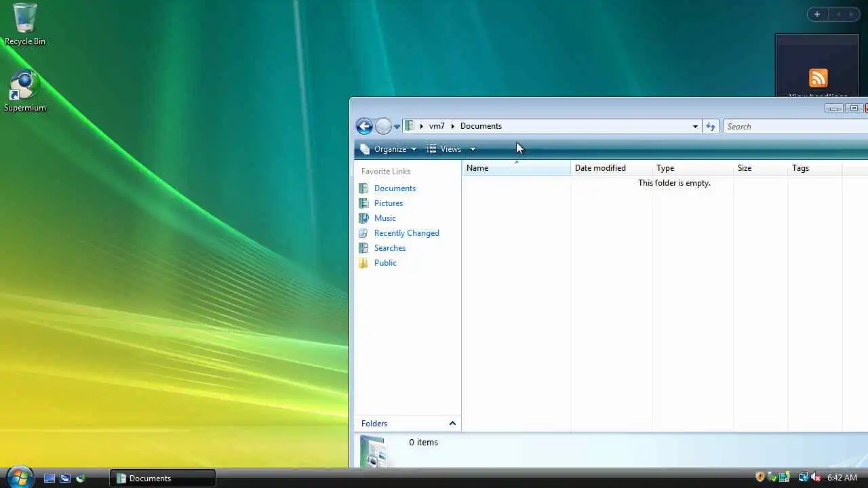
Task: Click the 6:42 AM taskbar clock
Action: point(842,478)
